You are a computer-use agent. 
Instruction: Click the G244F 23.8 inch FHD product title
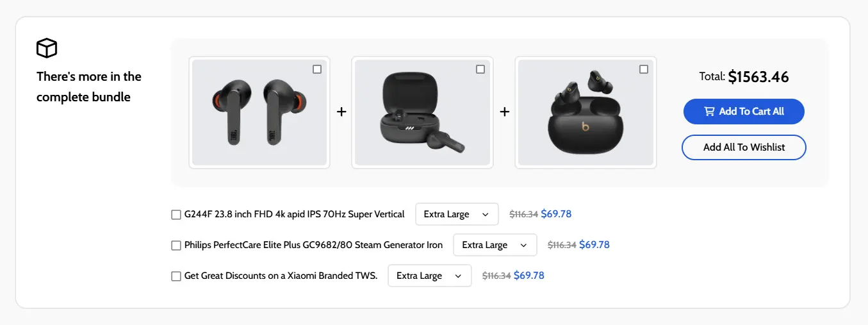click(x=294, y=214)
